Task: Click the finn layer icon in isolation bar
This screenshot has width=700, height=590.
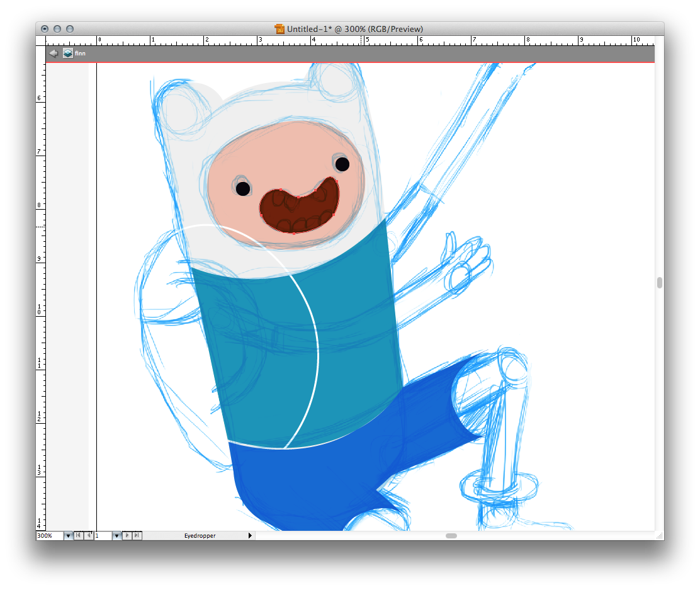Action: pyautogui.click(x=68, y=54)
